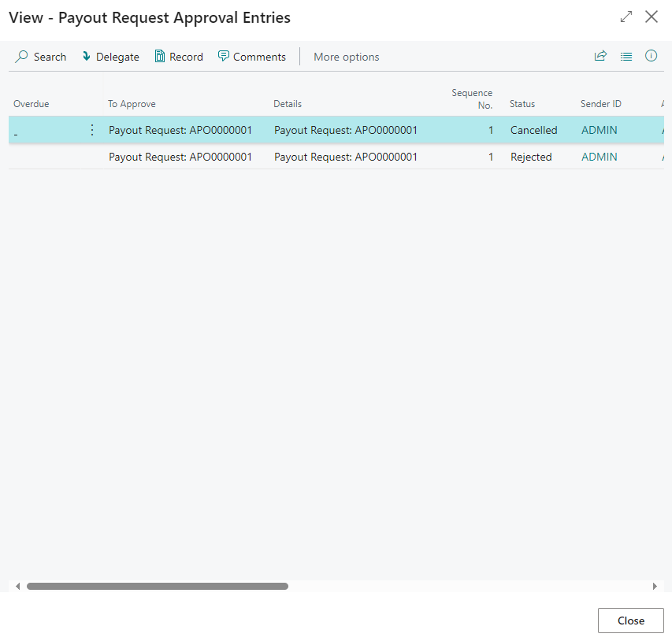The image size is (672, 641).
Task: Click the Share/Open in... arrow icon
Action: [600, 56]
